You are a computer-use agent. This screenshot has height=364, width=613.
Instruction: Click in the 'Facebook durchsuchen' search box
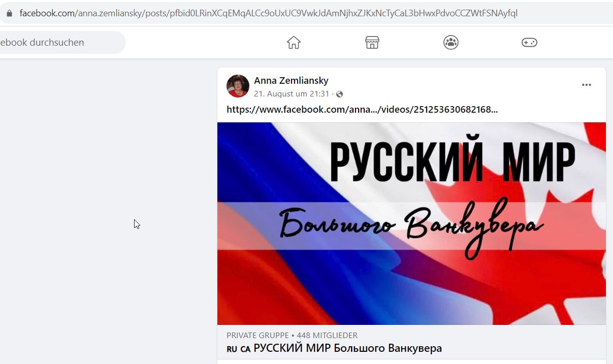[61, 43]
